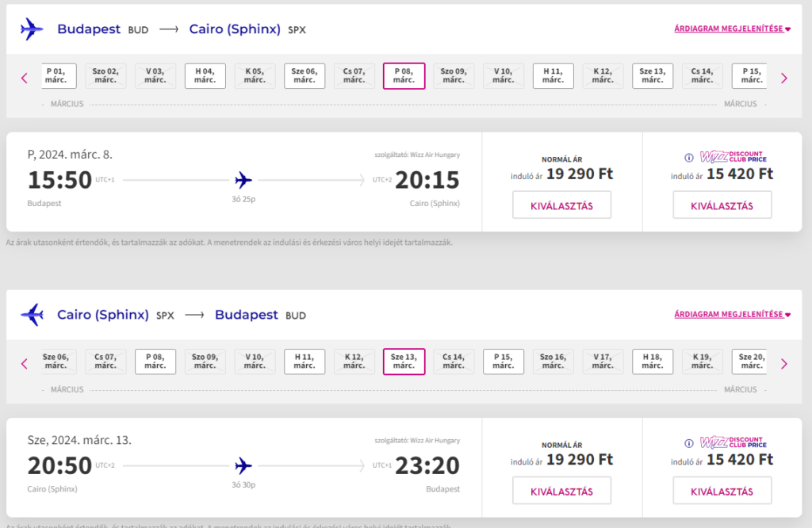Click the flight plane icon on 15:50 route line
This screenshot has width=812, height=528.
click(x=243, y=180)
